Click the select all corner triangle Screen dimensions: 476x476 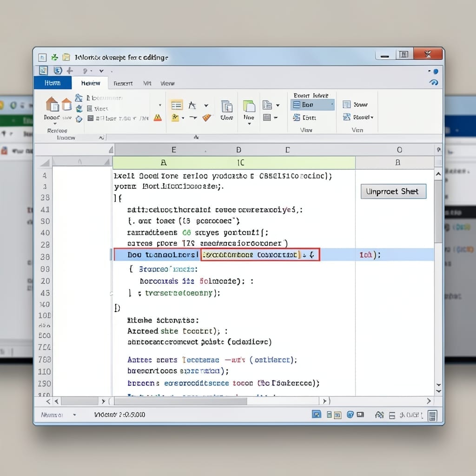45,163
